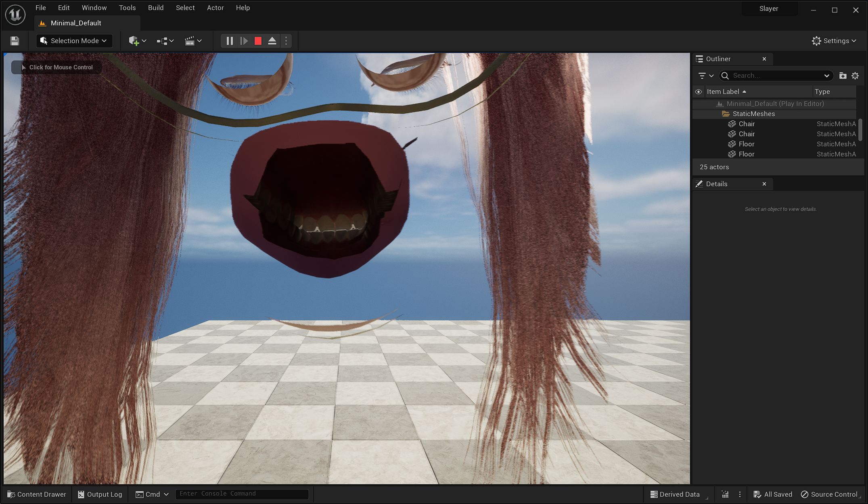Click the Save current level icon

click(15, 41)
